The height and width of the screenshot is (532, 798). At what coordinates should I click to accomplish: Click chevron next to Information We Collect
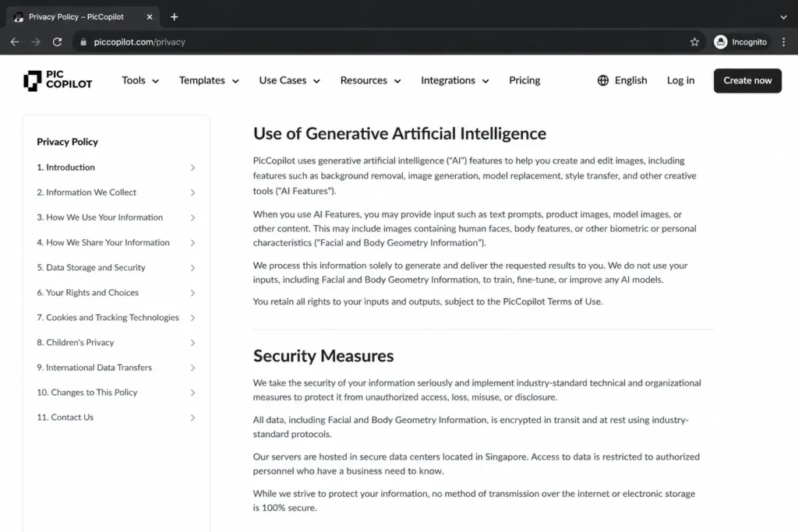pos(192,192)
